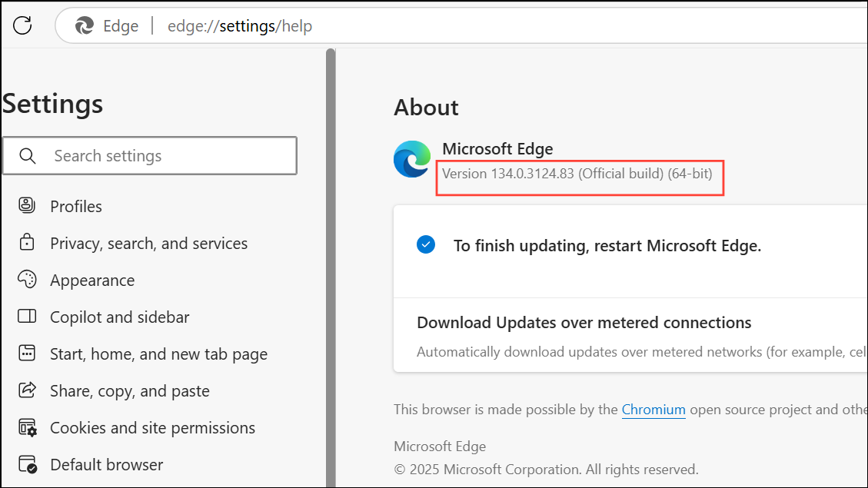Select the Profiles icon in the sidebar
This screenshot has height=488, width=868.
tap(26, 205)
